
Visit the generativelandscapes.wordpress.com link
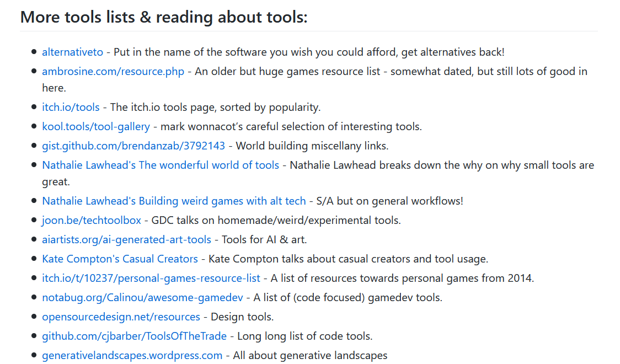pos(132,356)
